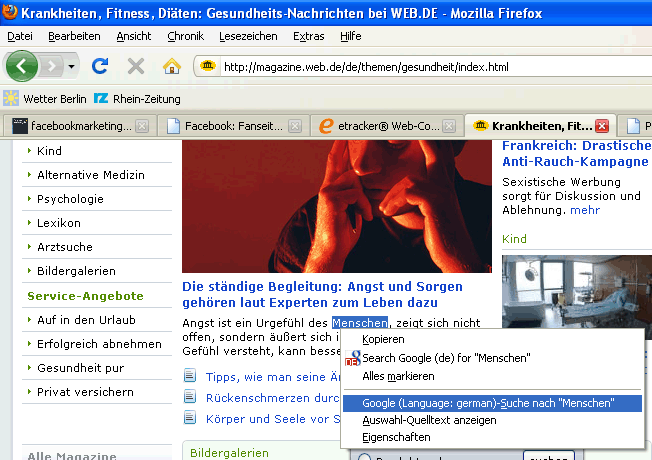Screen dimensions: 652x460
Task: Open the Kind sidebar link
Action: click(49, 151)
